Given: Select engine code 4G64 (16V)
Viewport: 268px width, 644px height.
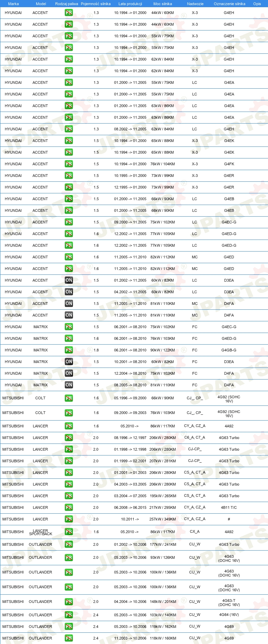Looking at the screenshot, I should (229, 615).
